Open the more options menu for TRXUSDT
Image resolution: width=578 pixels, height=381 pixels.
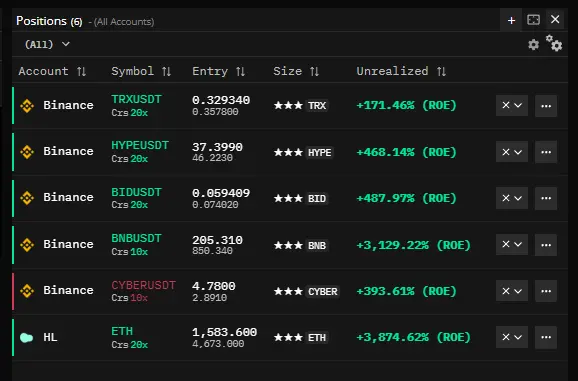(x=546, y=106)
